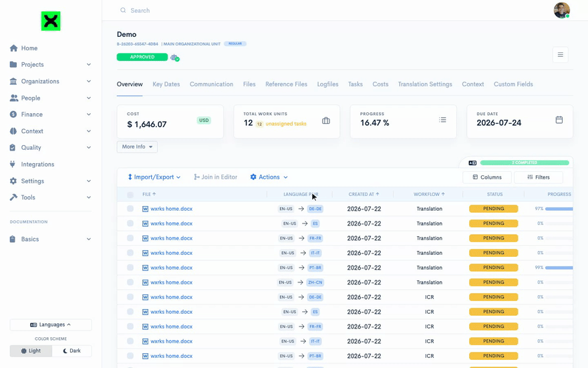Open the Import/Export dropdown

click(x=154, y=177)
